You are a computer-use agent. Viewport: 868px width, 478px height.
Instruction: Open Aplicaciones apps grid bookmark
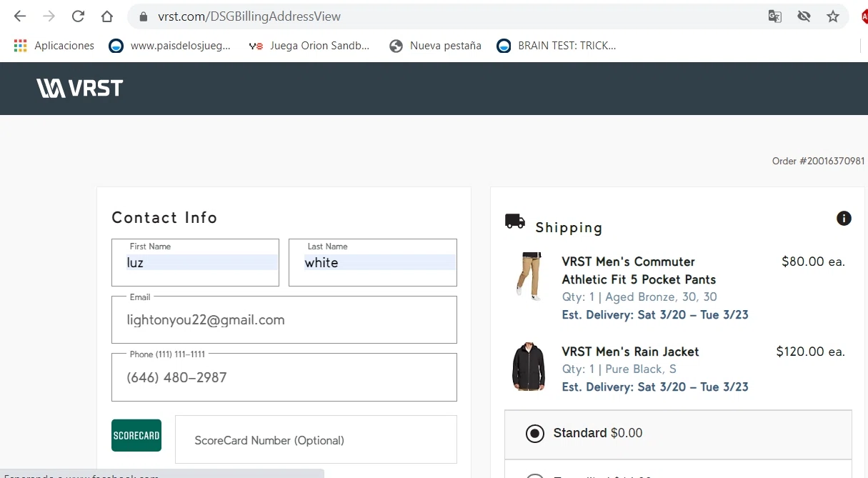[x=54, y=46]
